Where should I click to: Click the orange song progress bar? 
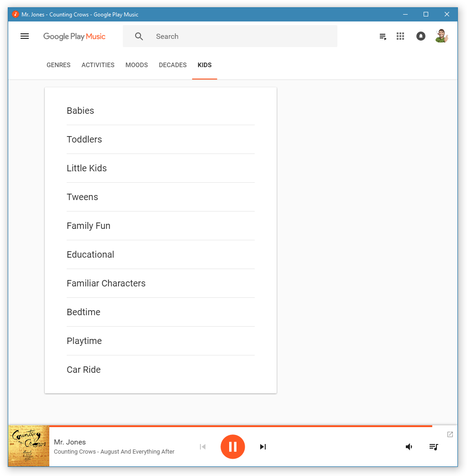tap(240, 426)
